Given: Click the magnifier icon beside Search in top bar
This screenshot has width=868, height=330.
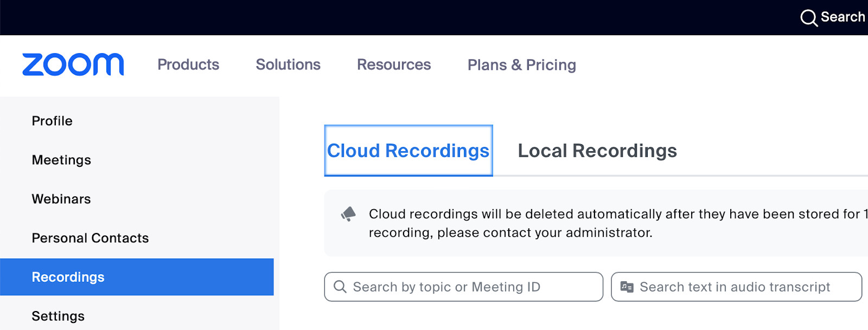Looking at the screenshot, I should [808, 18].
